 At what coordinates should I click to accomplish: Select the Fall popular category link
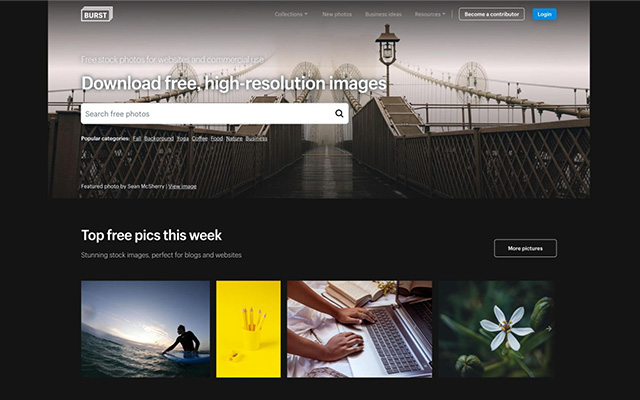tap(137, 139)
